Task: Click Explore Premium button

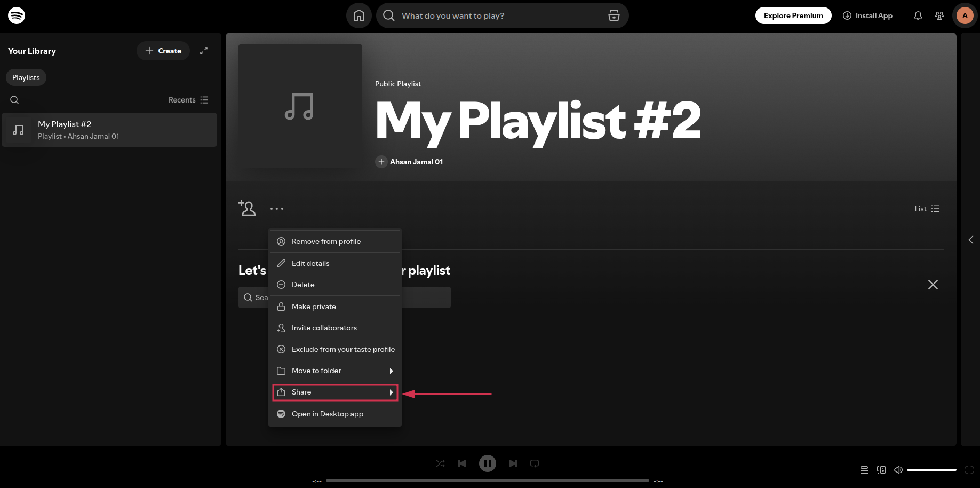Action: [793, 15]
